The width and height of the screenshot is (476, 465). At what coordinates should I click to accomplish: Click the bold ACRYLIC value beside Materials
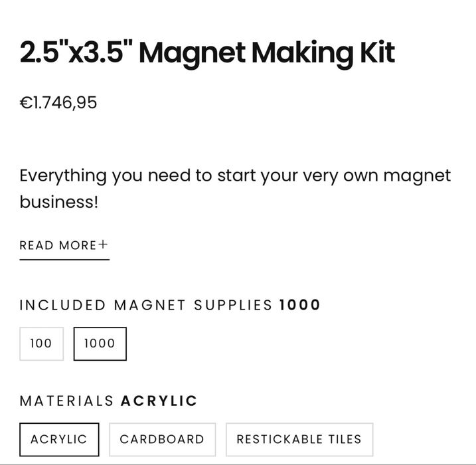coord(159,401)
